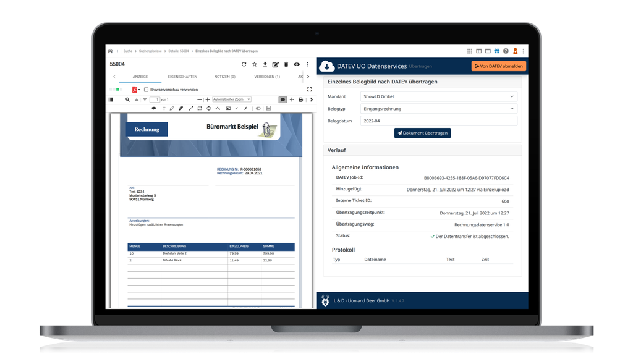Open 'Suchergebnisse' breadcrumb link

point(150,51)
